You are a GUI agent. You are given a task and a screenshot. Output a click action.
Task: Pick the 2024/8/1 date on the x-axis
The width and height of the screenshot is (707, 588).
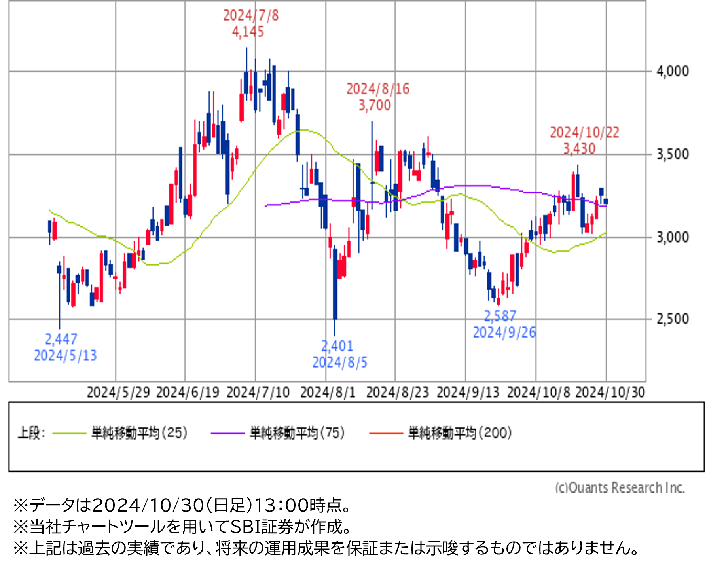point(328,393)
